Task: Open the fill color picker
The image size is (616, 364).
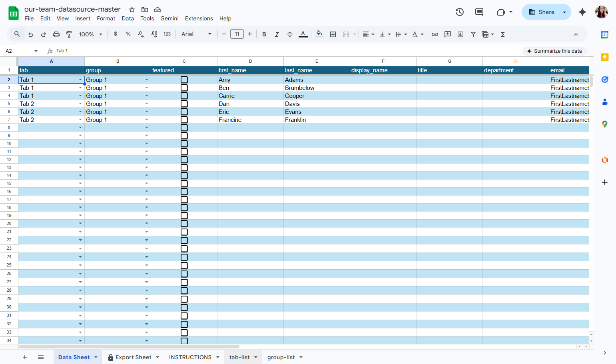Action: (319, 34)
